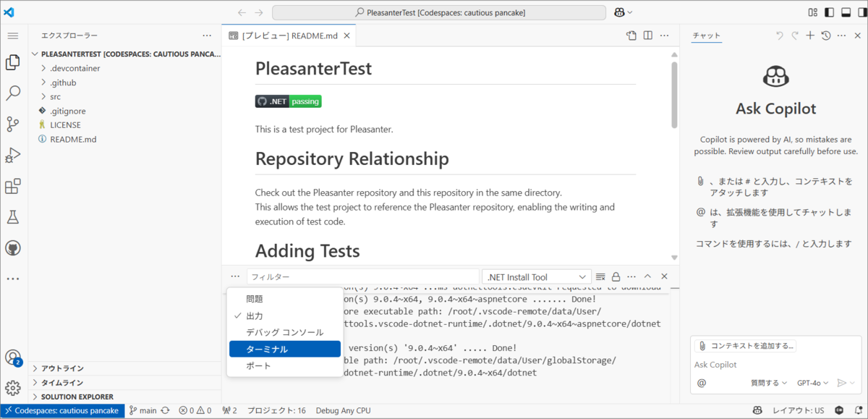
Task: Click Debug Any CPU in status bar
Action: [x=343, y=410]
